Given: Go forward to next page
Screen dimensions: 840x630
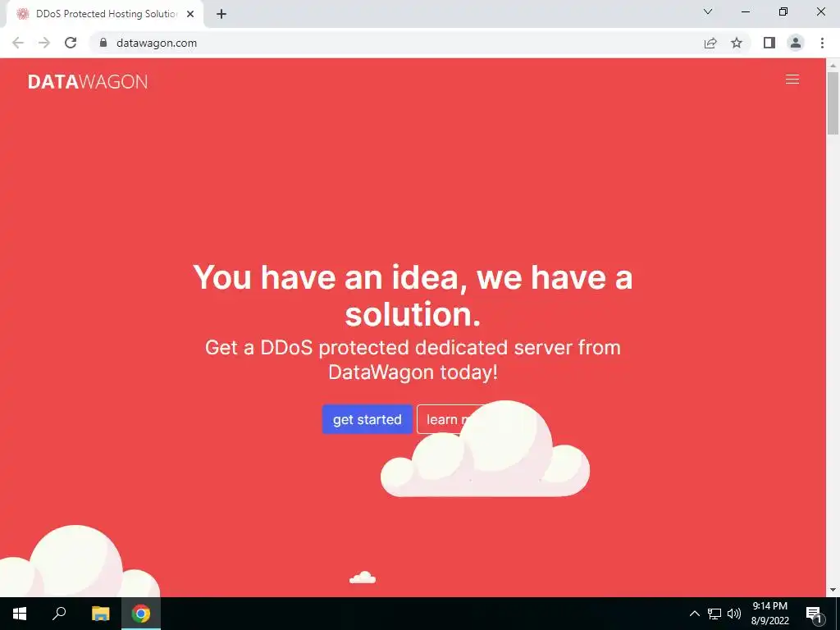Looking at the screenshot, I should click(44, 43).
